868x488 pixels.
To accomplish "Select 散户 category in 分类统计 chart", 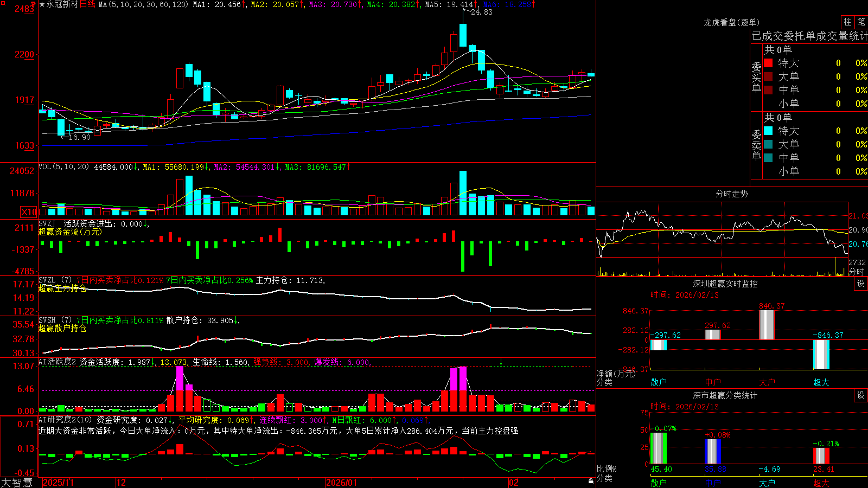I will (x=659, y=483).
